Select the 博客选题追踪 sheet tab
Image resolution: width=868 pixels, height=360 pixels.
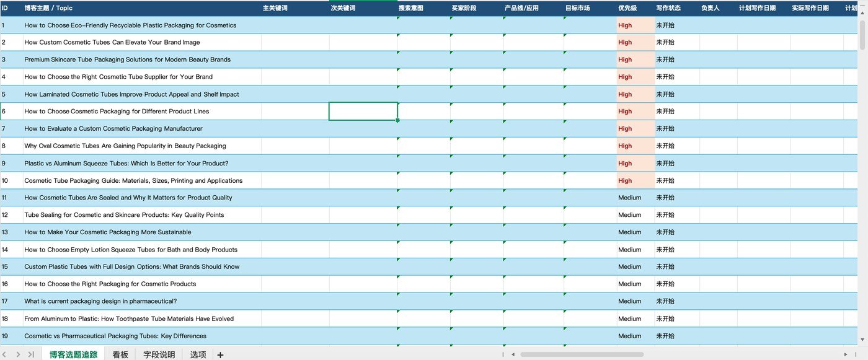(73, 355)
